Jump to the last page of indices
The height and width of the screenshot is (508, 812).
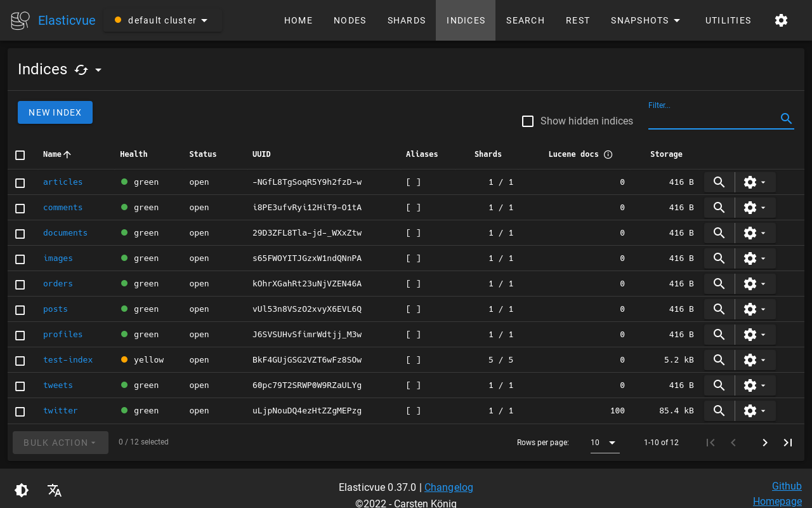[788, 443]
